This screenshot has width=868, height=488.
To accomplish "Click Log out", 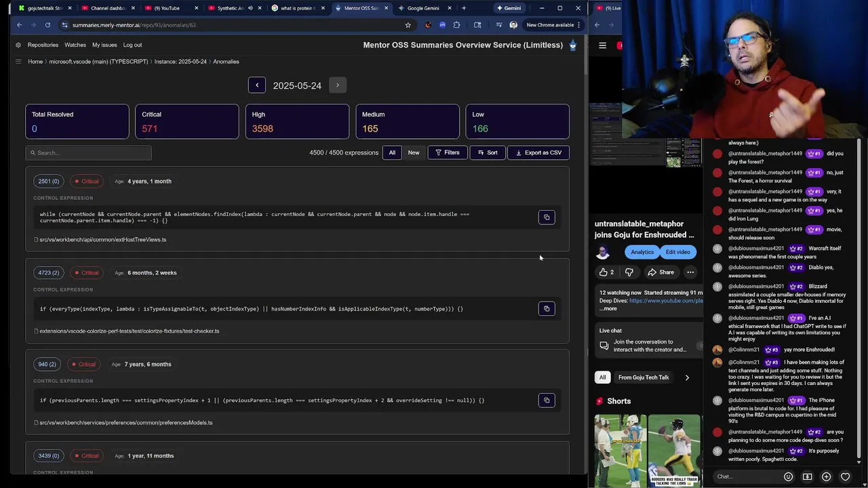I will pyautogui.click(x=132, y=45).
